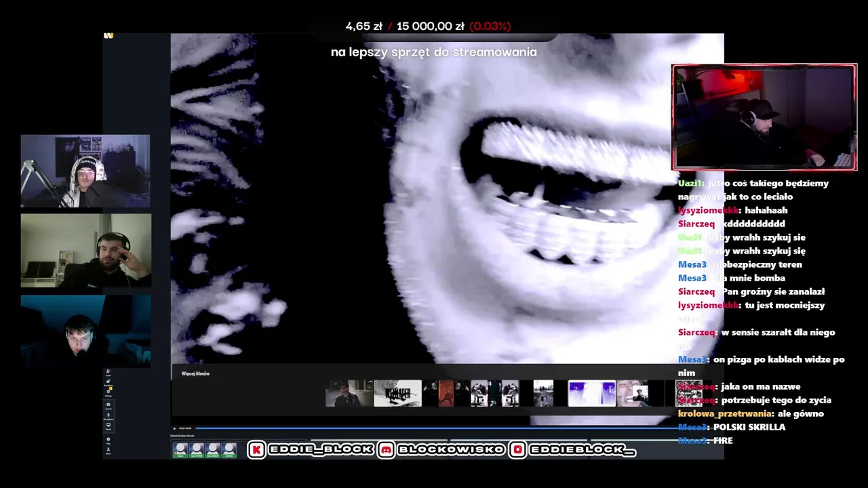
Task: Click the chat message 'hahahaah'
Action: click(x=766, y=210)
